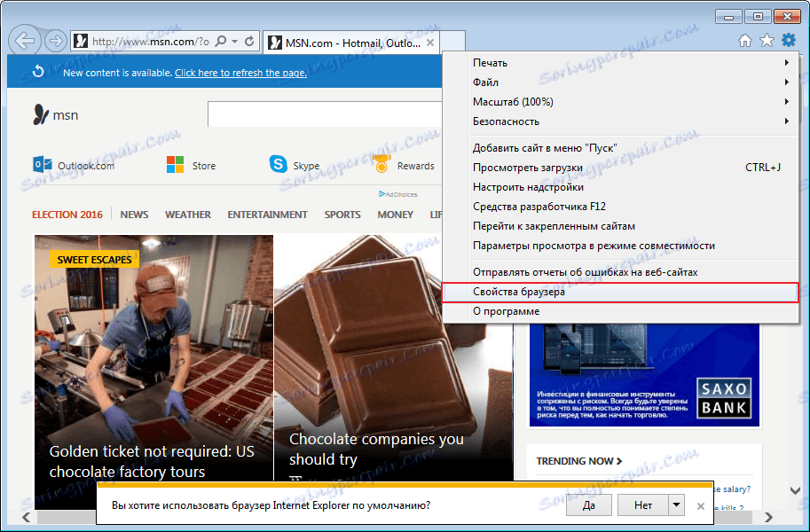Click horizontal scrollbar right arrow
This screenshot has width=810, height=532.
768,517
